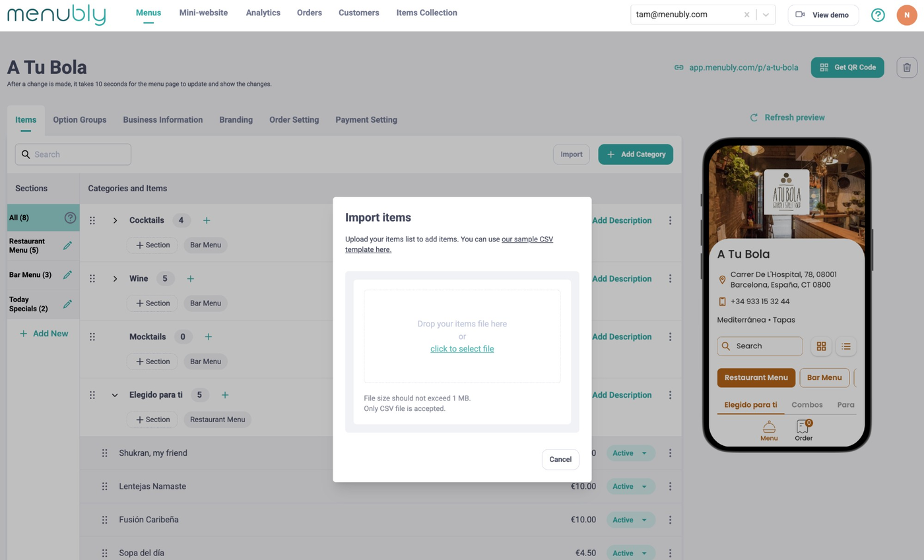
Task: Click to select file in the upload area
Action: (x=462, y=349)
